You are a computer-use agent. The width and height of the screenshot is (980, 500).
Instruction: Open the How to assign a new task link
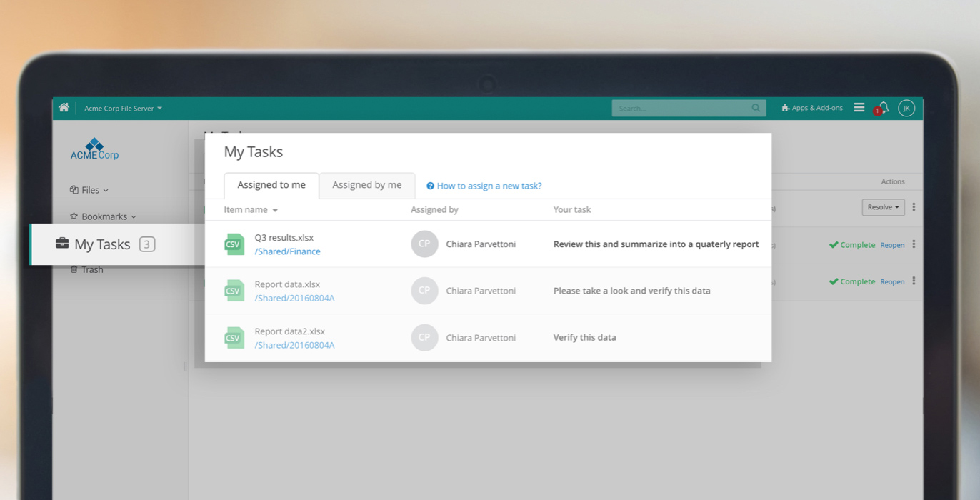click(489, 186)
